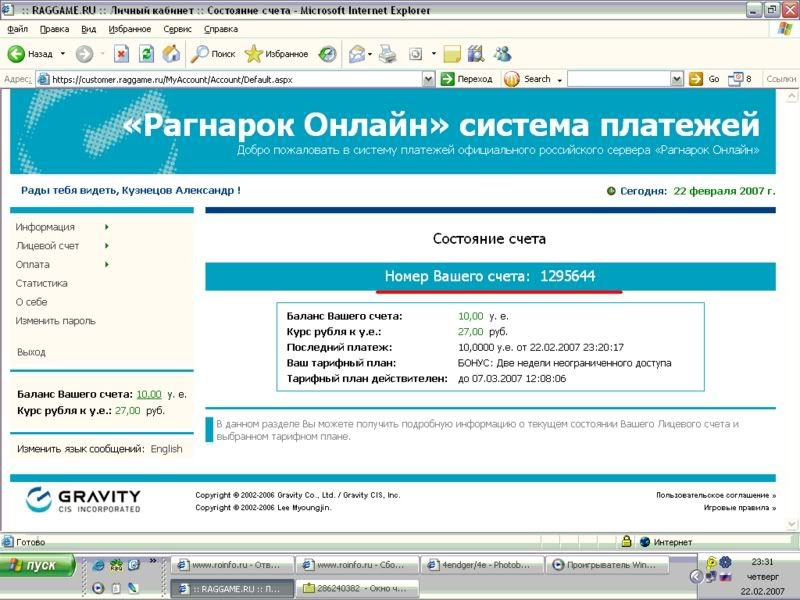Show hidden system tray icons arrow
Viewport: 800px width, 600px height.
click(x=695, y=577)
